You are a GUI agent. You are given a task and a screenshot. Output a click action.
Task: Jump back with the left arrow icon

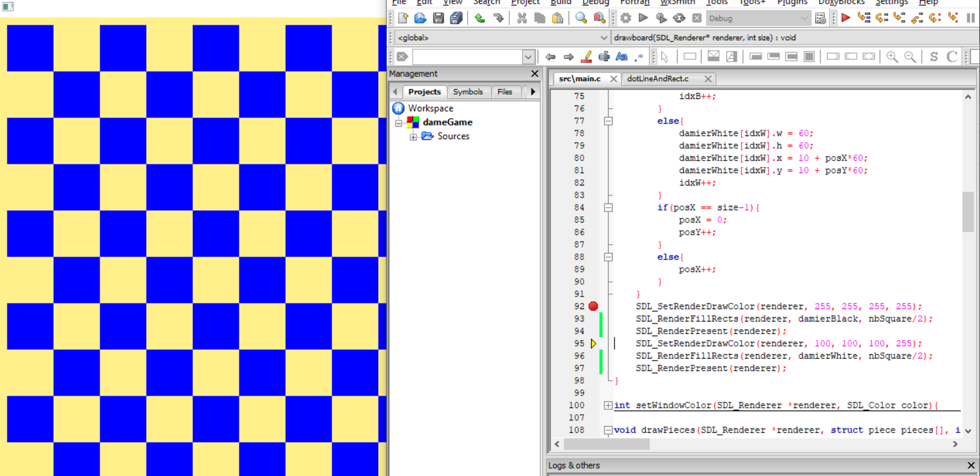point(551,57)
